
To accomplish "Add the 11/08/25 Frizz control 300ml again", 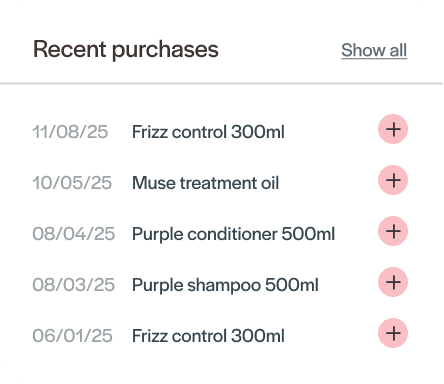I will [393, 129].
